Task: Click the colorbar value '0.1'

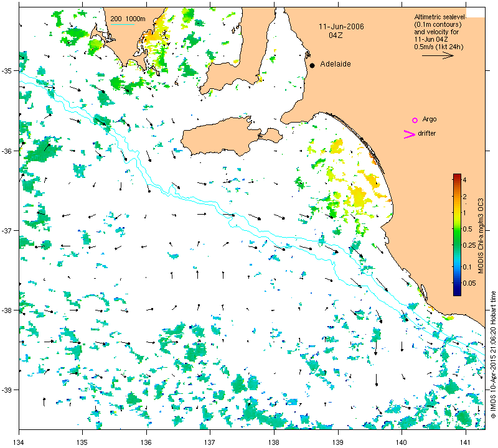Action: coord(467,267)
